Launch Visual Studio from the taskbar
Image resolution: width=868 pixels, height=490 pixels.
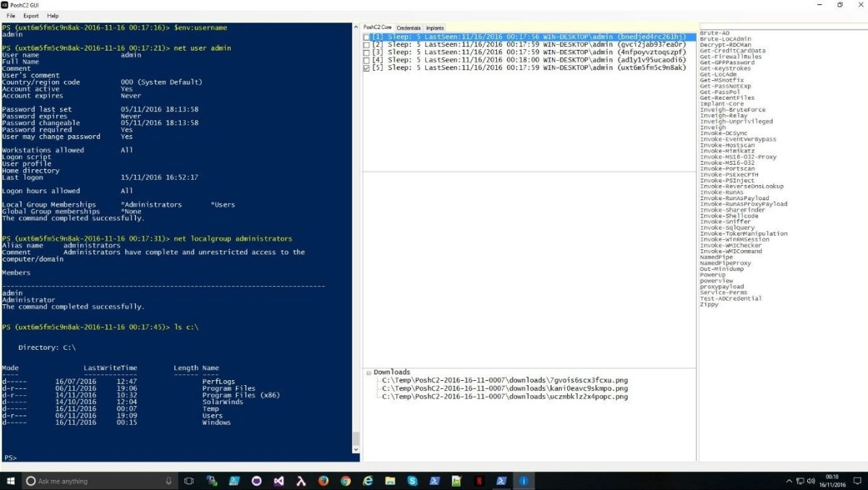coord(278,480)
